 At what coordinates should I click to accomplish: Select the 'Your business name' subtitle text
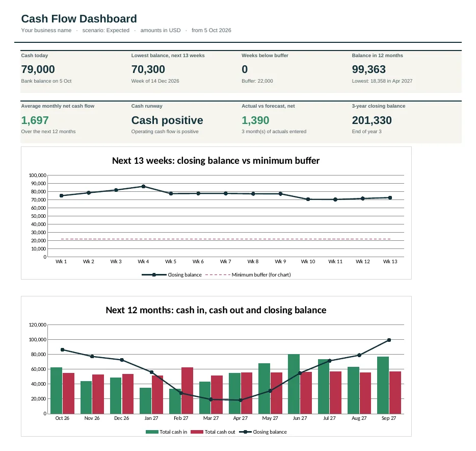pos(46,31)
